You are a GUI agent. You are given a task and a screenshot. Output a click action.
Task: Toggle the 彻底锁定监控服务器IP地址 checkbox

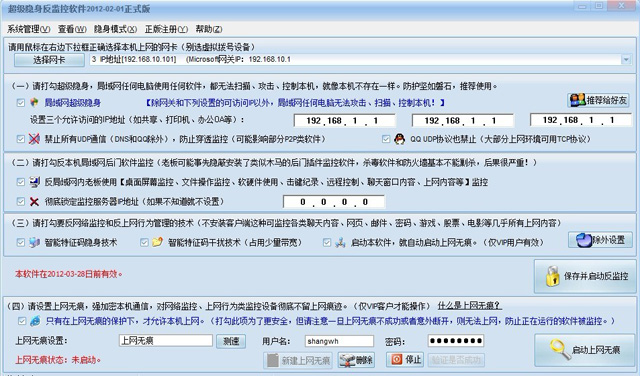(21, 201)
